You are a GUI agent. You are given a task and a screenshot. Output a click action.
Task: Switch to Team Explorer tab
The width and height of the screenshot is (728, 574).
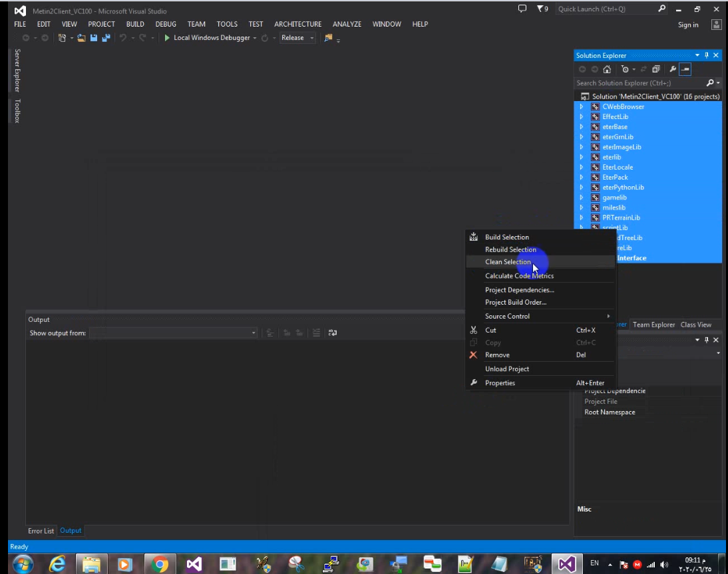tap(653, 325)
